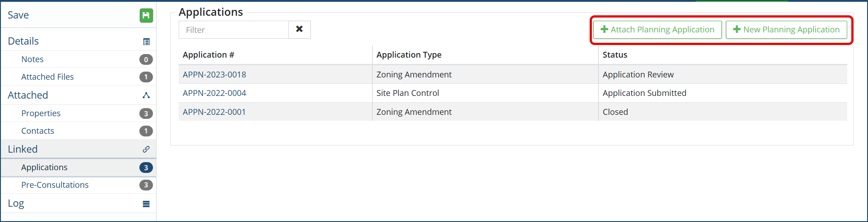Open Attached Files in sidebar

pos(47,77)
